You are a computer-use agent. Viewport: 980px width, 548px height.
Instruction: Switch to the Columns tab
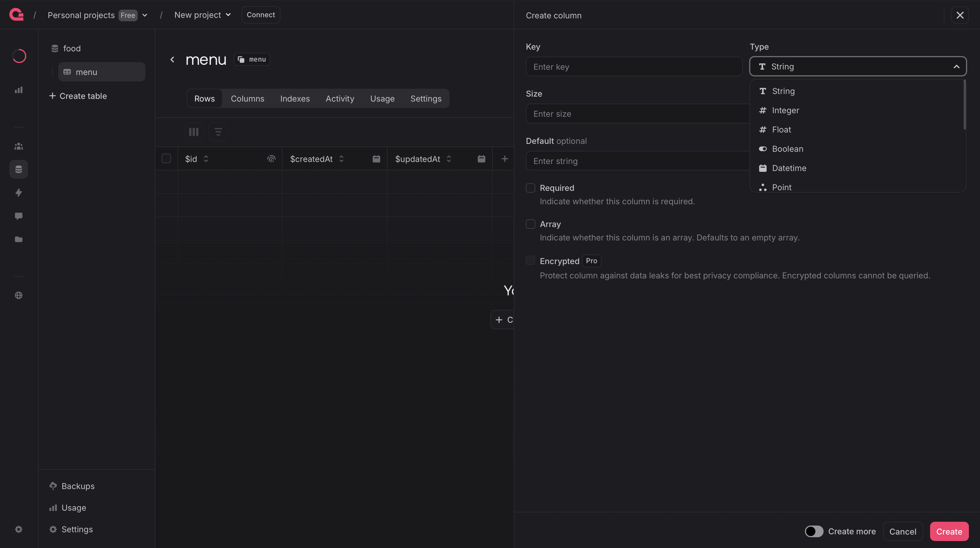coord(247,98)
